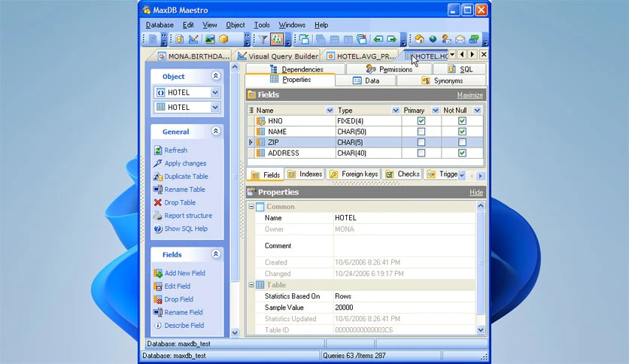Open the Object menu
Screen dimensions: 629x364
pyautogui.click(x=235, y=25)
